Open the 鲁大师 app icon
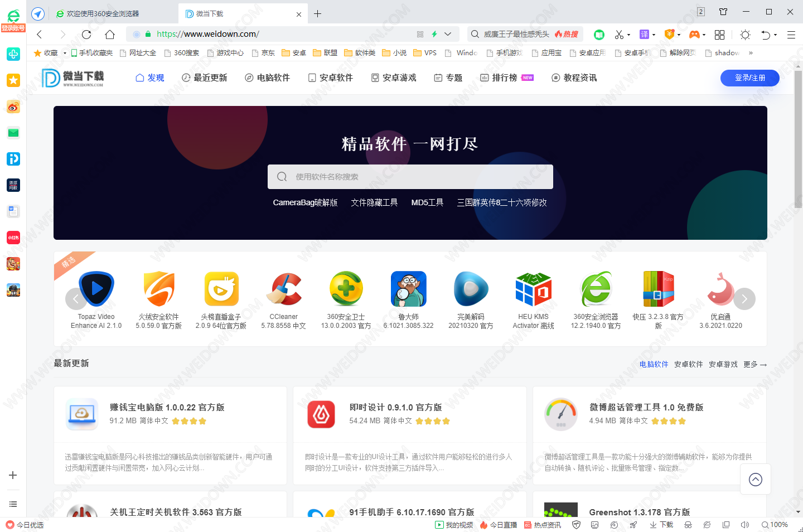 (x=409, y=289)
